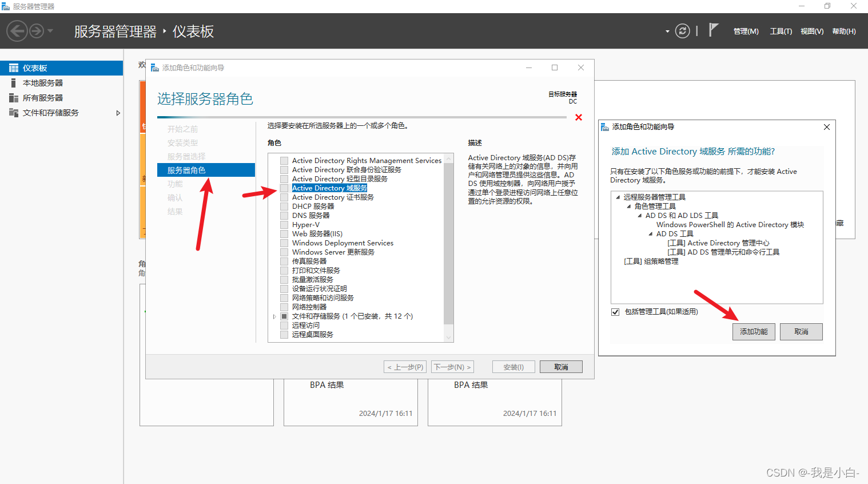Select the Windows Deployment Services row
868x484 pixels.
(343, 243)
